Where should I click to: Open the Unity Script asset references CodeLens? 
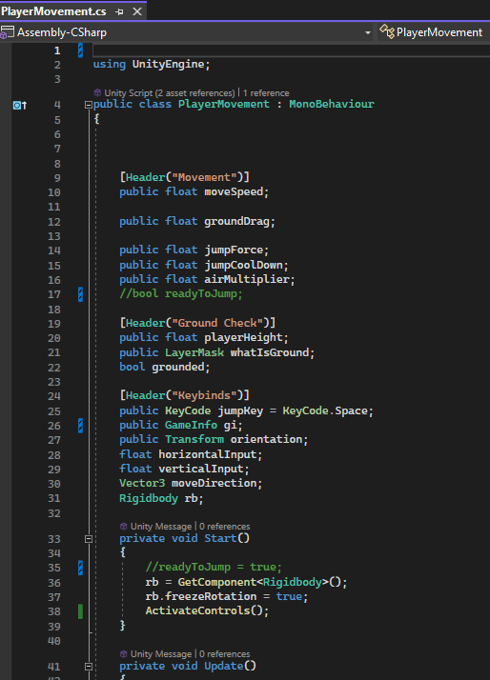pyautogui.click(x=170, y=93)
